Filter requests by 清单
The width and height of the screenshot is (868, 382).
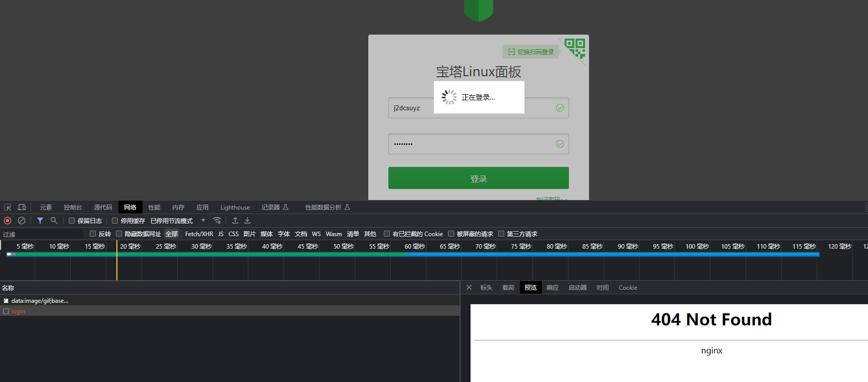[x=353, y=234]
